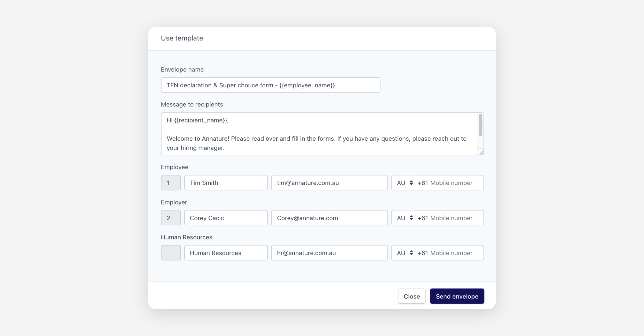Click the Envelope name input field
The height and width of the screenshot is (336, 644).
click(270, 85)
